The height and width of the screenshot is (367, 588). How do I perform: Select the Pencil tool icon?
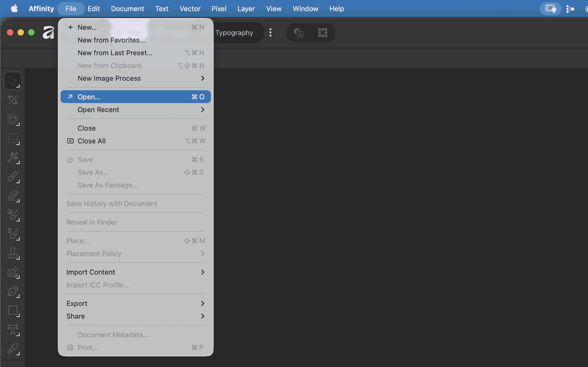point(13,196)
